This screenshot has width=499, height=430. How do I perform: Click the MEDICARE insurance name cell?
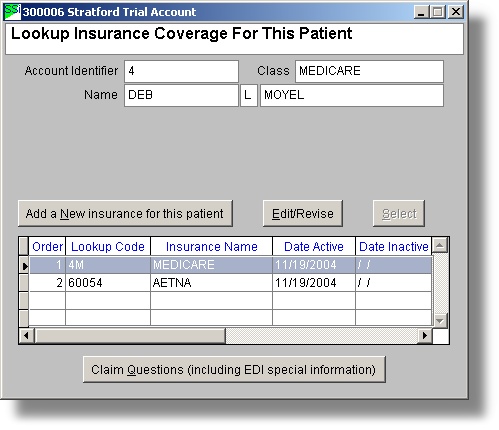coord(211,265)
